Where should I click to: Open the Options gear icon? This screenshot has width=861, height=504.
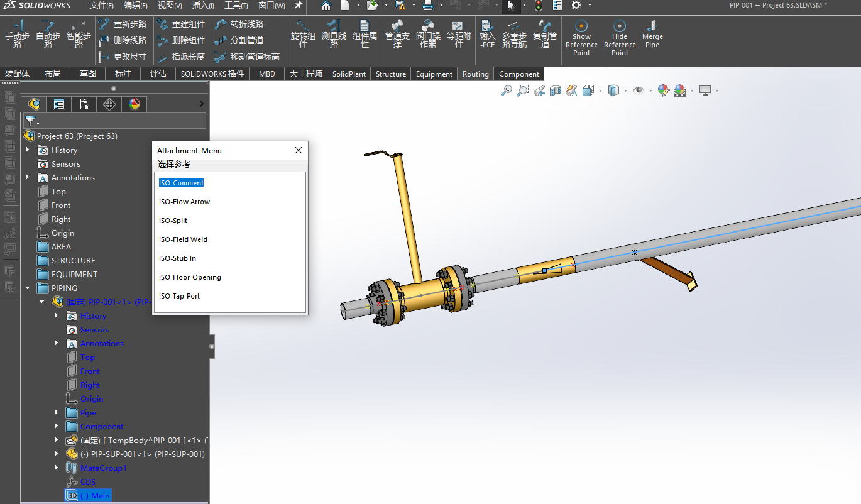pos(576,6)
